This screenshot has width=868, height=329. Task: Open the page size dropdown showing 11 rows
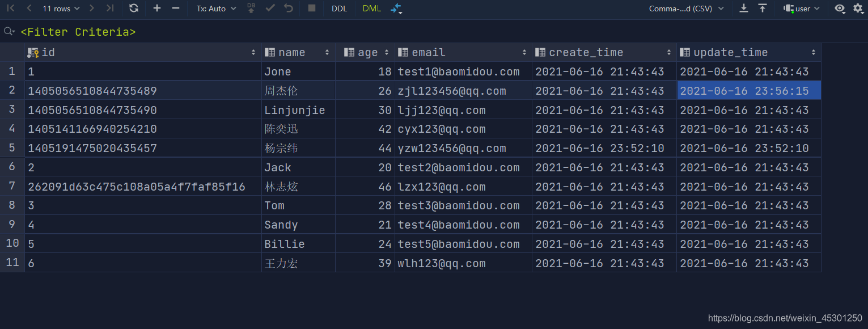coord(61,9)
